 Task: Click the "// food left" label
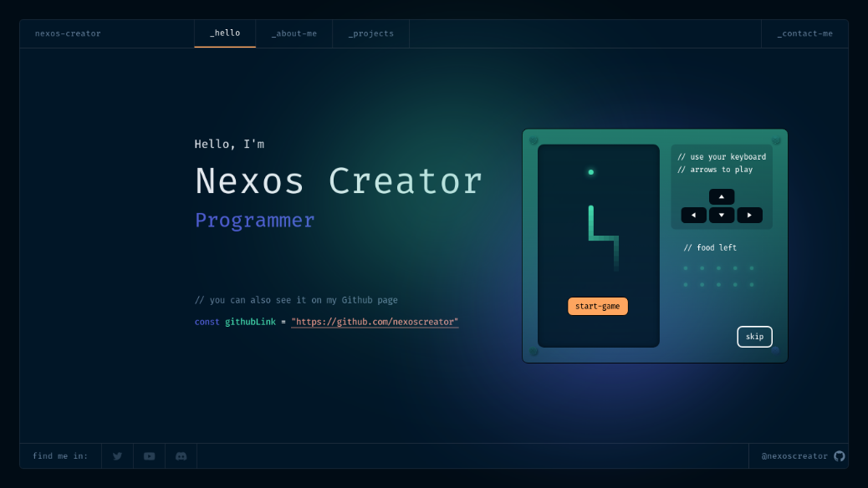[x=710, y=247]
